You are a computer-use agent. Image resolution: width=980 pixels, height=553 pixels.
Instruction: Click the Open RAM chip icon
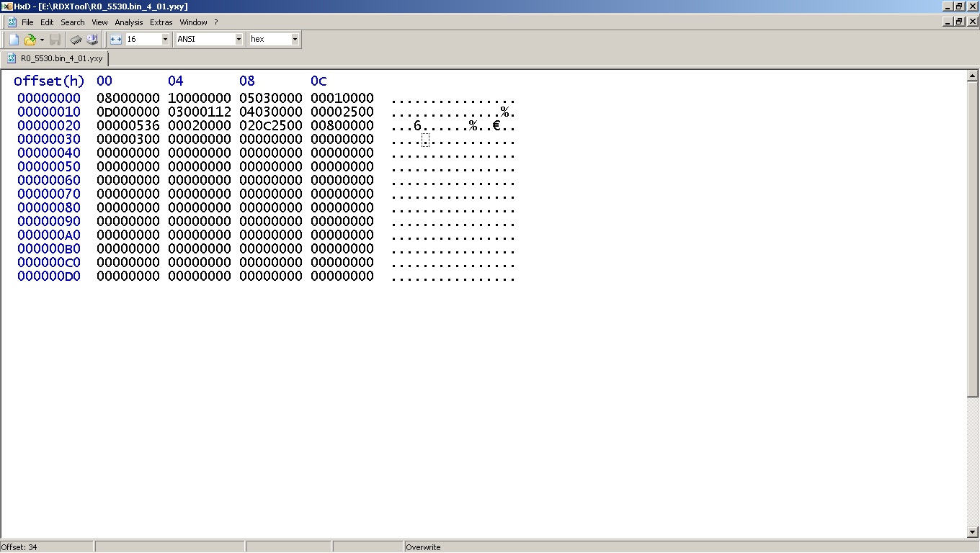click(76, 40)
